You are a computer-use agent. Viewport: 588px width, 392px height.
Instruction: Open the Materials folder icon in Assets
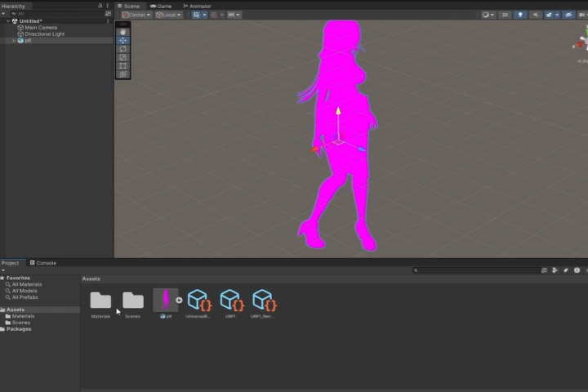[100, 300]
